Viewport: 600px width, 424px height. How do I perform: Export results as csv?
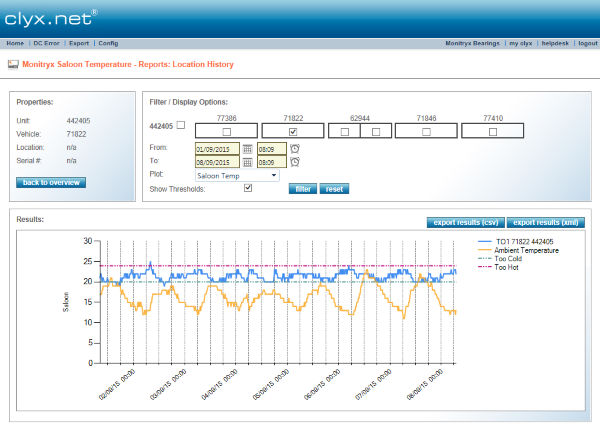point(466,222)
